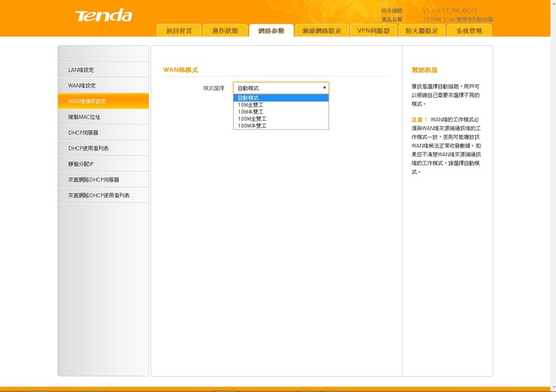Go to DHCP伺服器 settings
The height and width of the screenshot is (392, 556).
coord(103,133)
